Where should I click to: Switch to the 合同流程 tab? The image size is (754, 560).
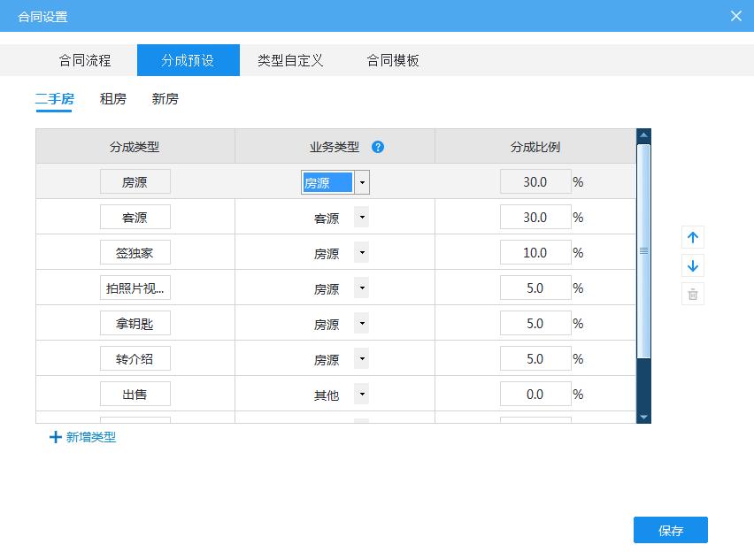click(x=84, y=60)
